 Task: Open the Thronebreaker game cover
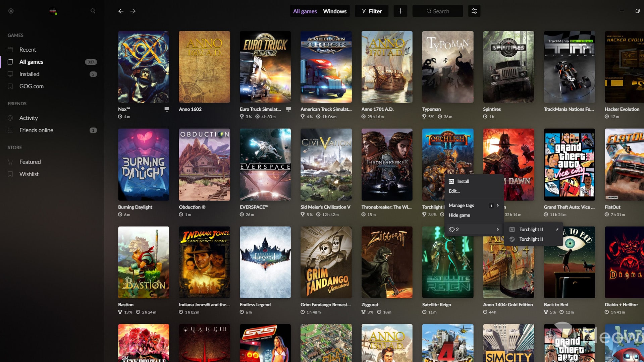tap(387, 165)
